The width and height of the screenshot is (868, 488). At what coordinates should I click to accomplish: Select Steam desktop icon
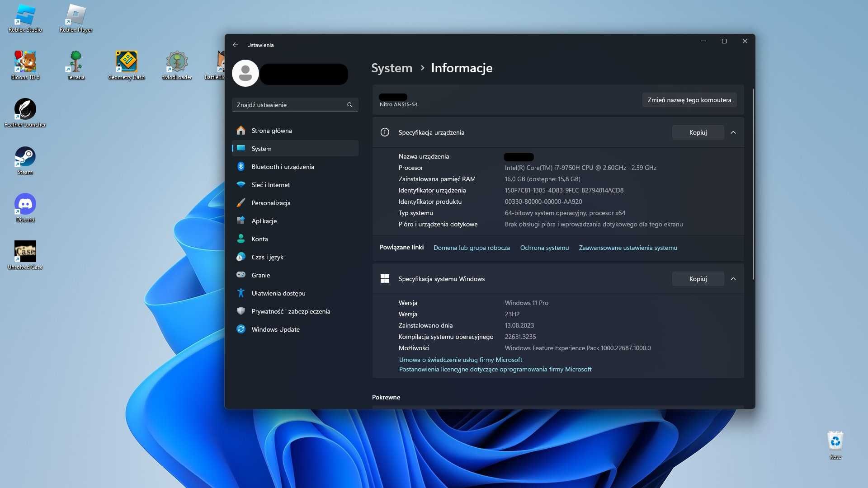(x=25, y=160)
